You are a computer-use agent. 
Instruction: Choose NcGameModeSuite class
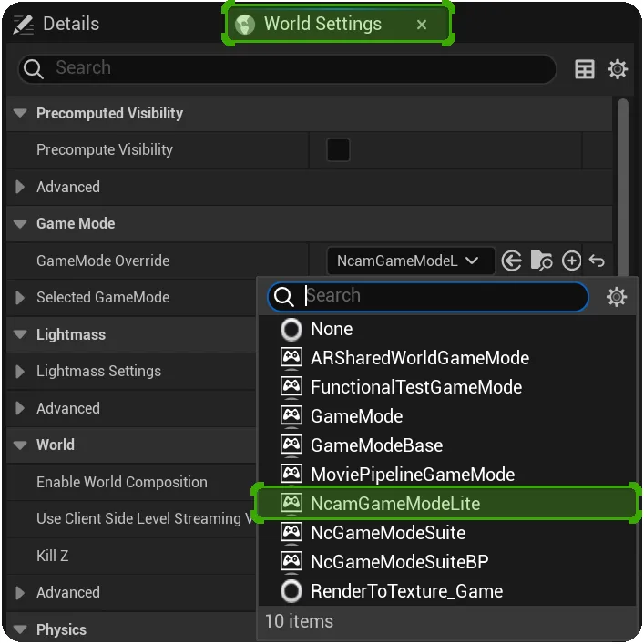click(447, 533)
